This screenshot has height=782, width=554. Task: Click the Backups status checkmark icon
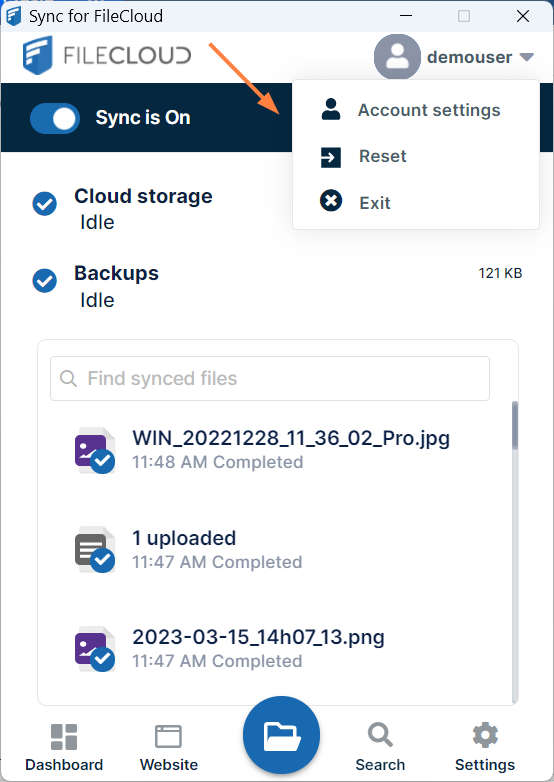[x=44, y=280]
